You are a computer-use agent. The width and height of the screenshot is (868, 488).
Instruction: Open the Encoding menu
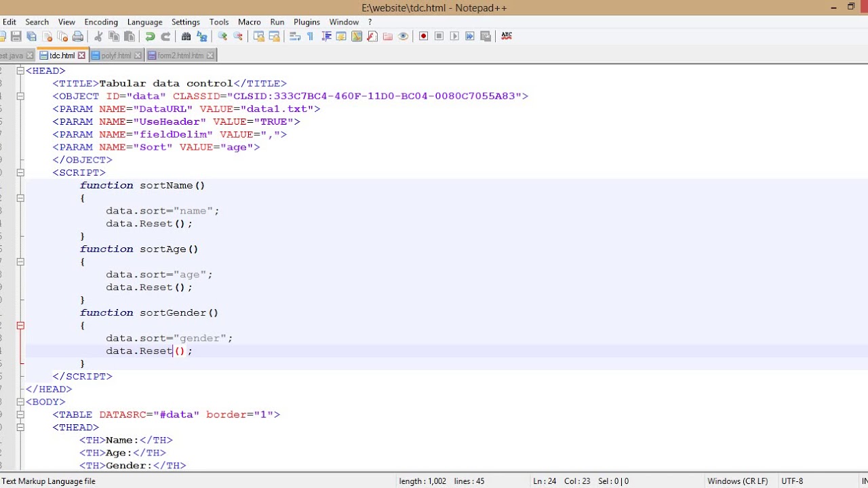coord(101,22)
